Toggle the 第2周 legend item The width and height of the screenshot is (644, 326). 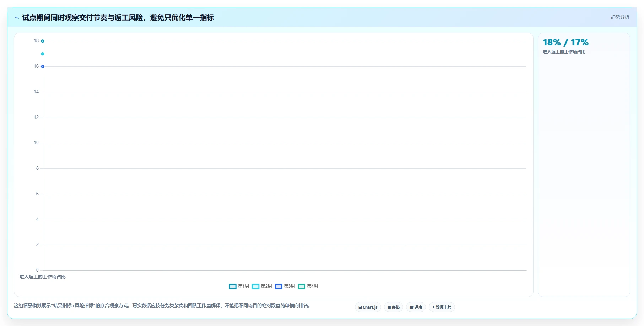(262, 286)
